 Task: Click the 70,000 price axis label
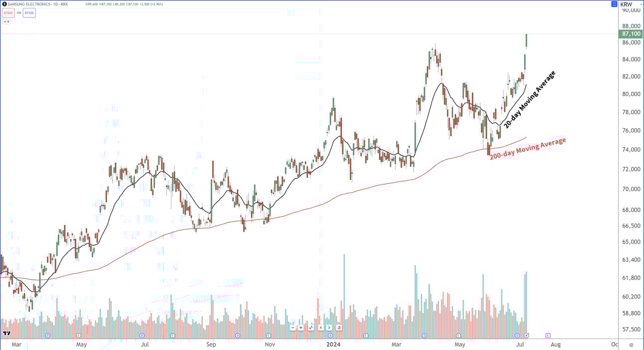coord(631,189)
